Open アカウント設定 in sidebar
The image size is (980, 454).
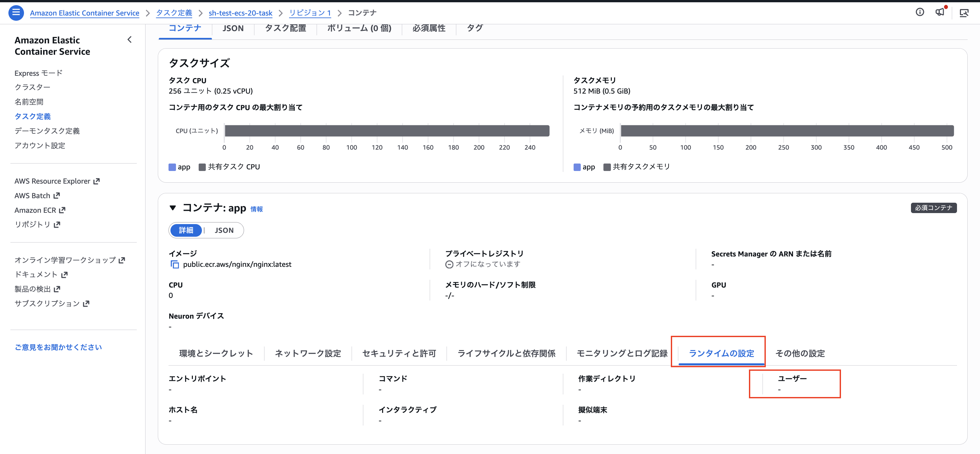click(x=40, y=146)
